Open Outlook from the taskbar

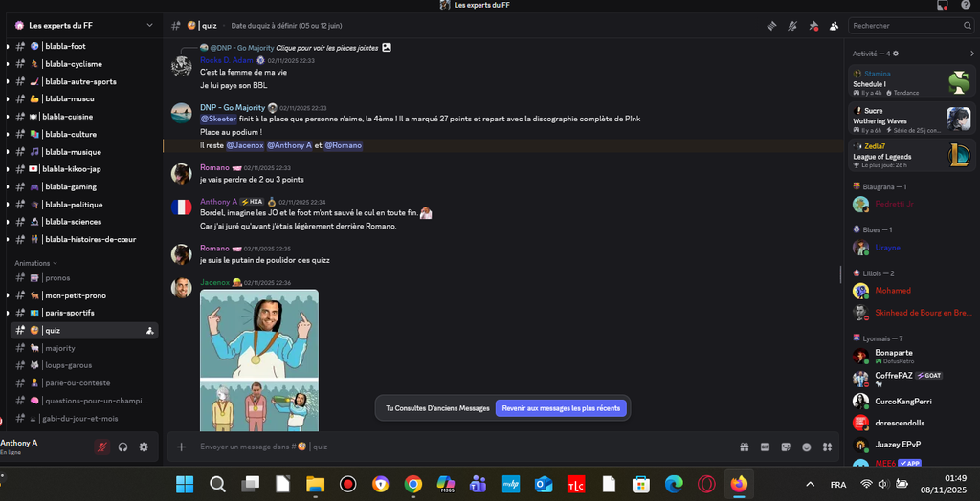click(x=544, y=484)
